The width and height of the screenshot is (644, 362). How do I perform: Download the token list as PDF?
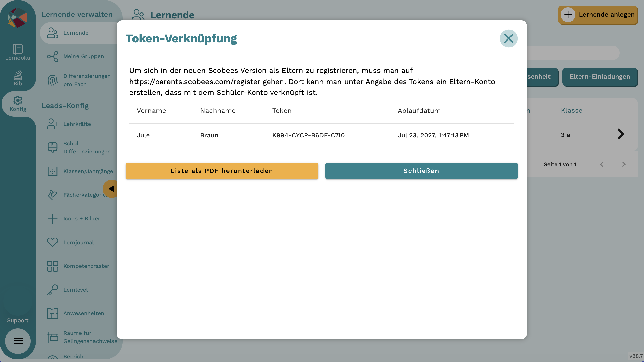point(222,171)
